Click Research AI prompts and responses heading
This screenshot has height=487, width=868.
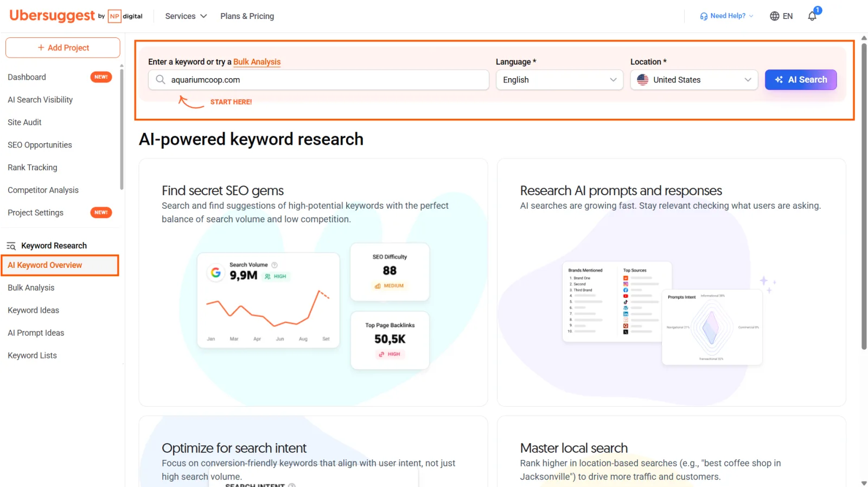[x=621, y=191]
